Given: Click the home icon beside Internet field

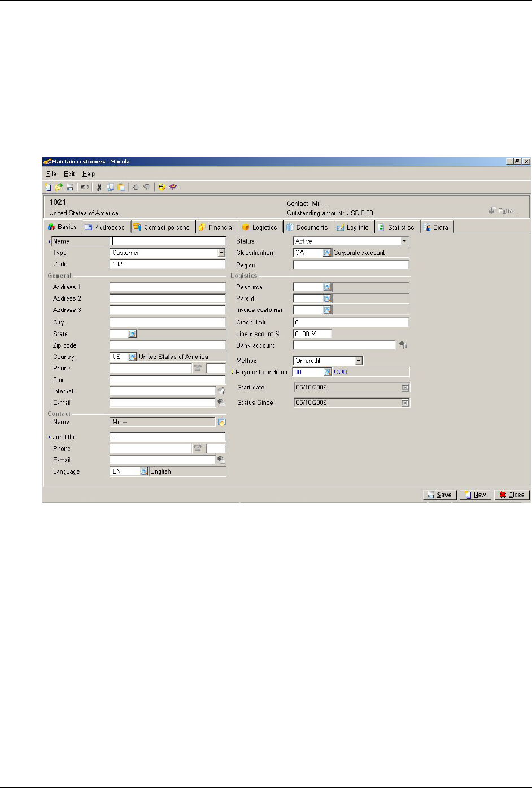Looking at the screenshot, I should [221, 391].
